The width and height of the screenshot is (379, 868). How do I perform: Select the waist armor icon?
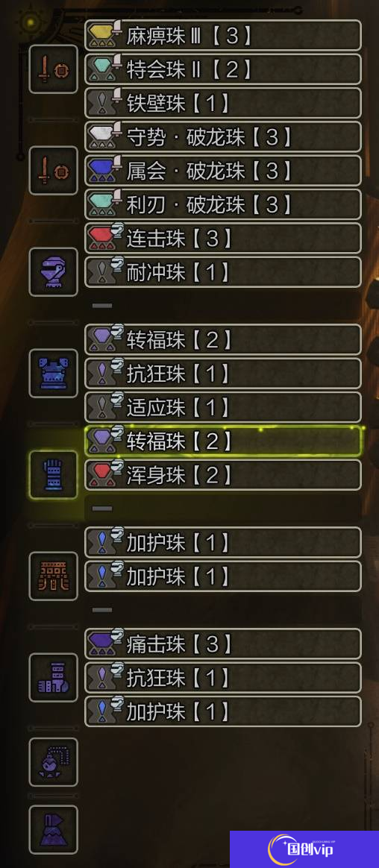coord(53,576)
